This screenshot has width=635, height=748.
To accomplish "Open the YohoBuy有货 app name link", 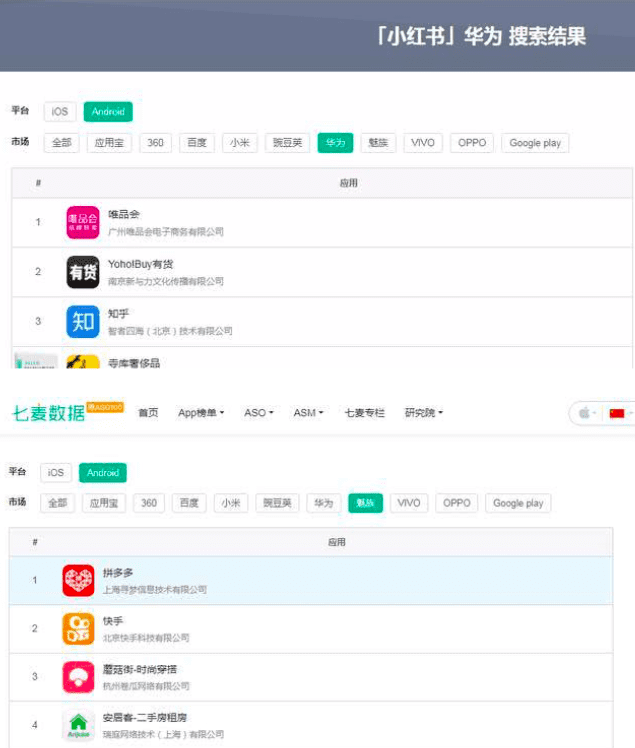I will point(140,264).
